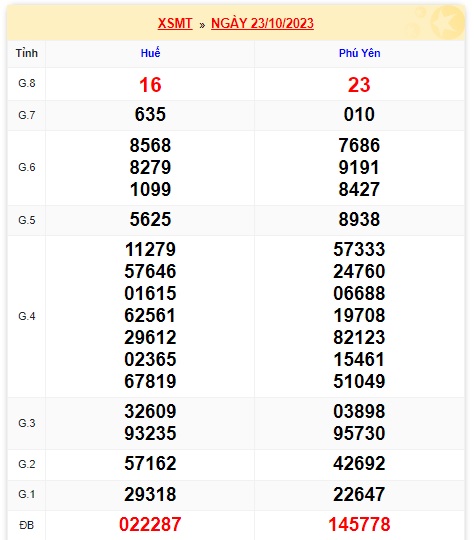Viewport: 474px width, 540px height.
Task: Select Huế G.1 number 29318
Action: pos(150,494)
